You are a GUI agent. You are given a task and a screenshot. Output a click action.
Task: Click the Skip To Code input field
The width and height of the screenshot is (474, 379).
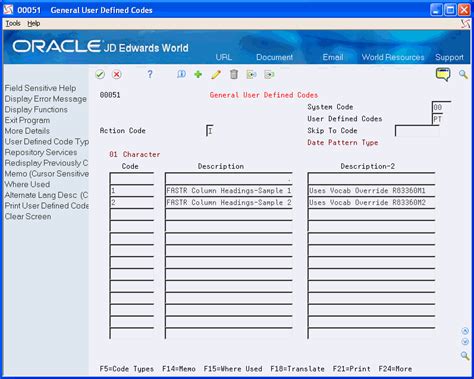(x=417, y=131)
